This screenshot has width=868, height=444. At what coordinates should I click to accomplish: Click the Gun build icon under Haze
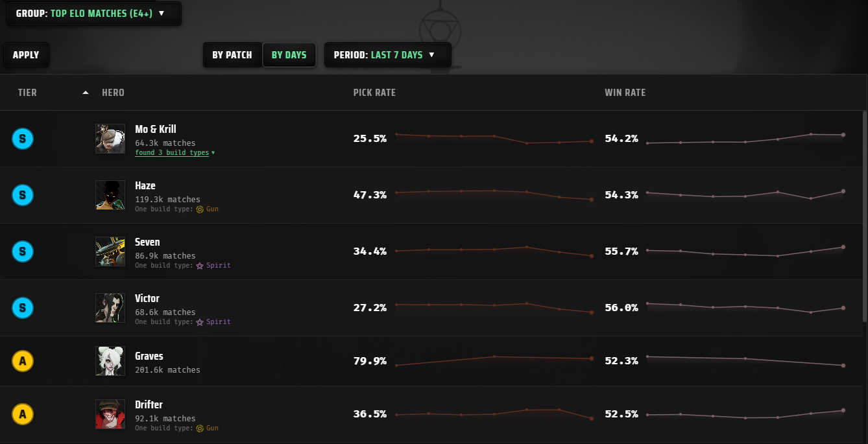(x=200, y=209)
